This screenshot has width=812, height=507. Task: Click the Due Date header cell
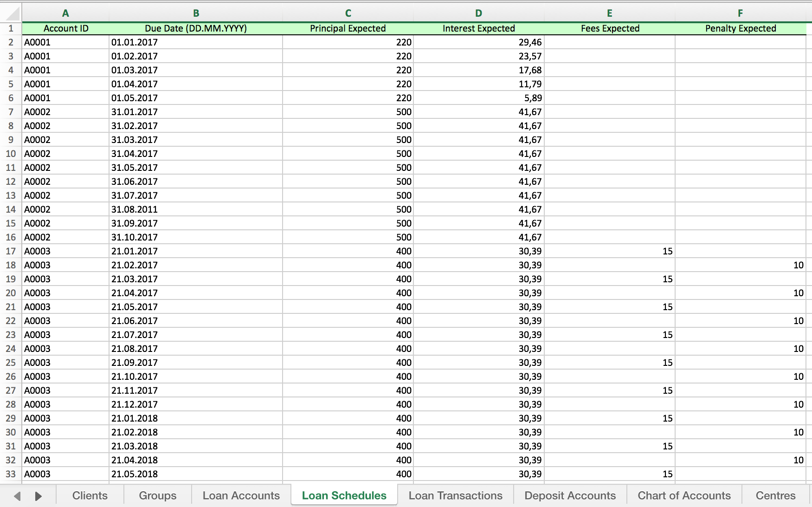[x=195, y=28]
